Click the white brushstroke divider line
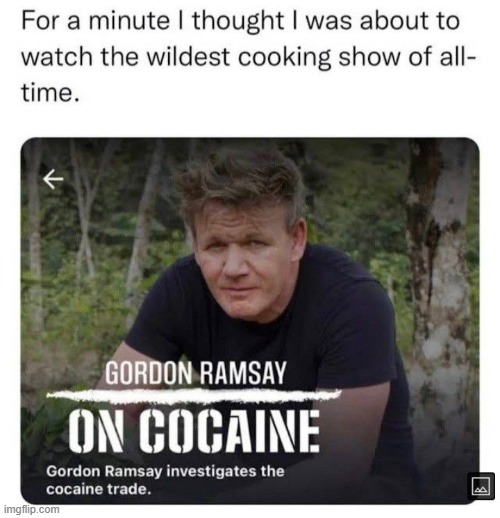The height and width of the screenshot is (518, 500). (194, 395)
